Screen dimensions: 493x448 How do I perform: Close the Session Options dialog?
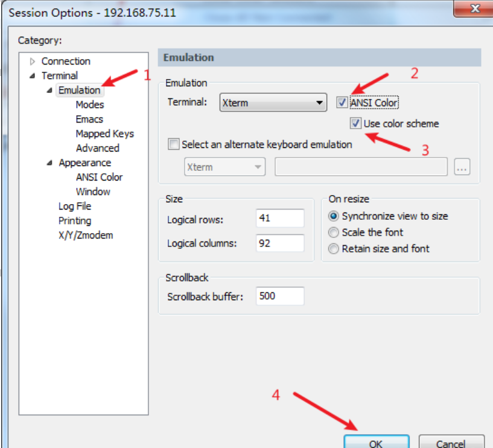(x=474, y=8)
